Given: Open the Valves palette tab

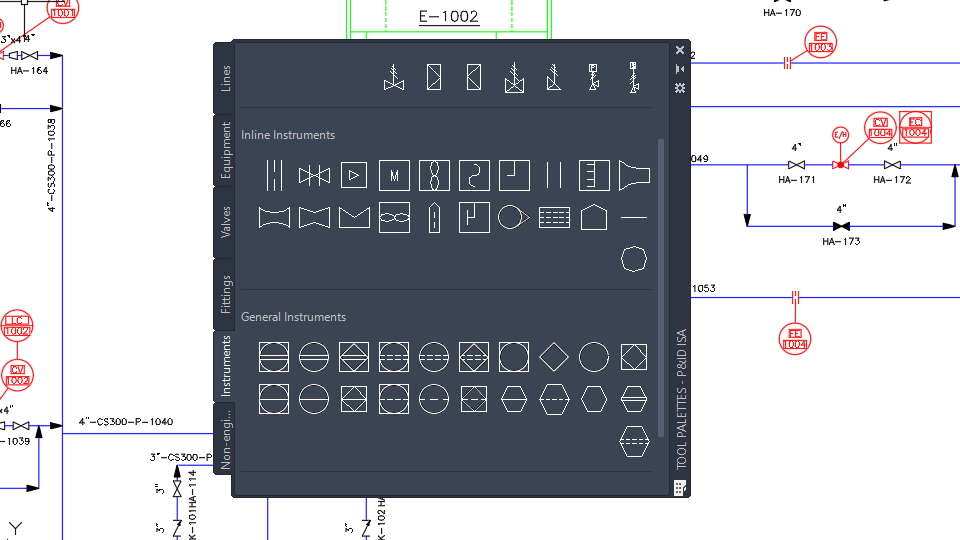Looking at the screenshot, I should [225, 222].
